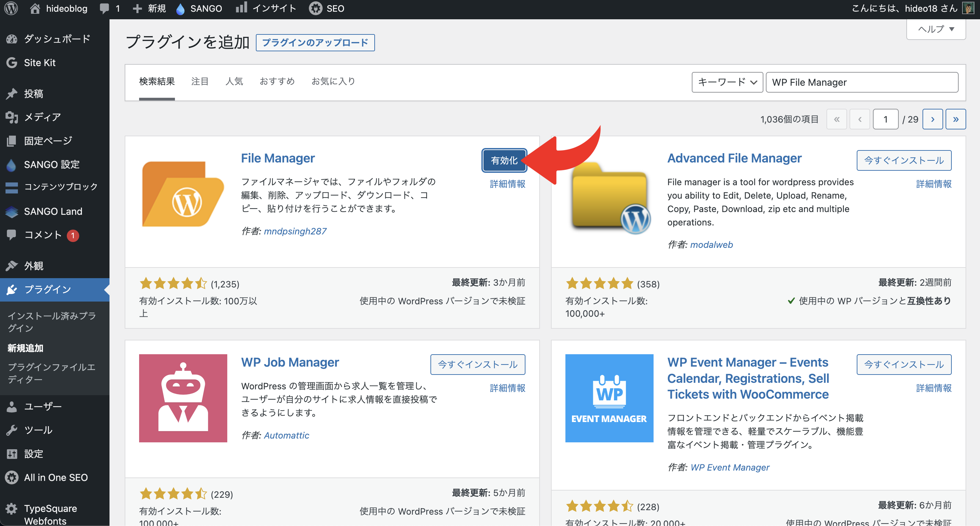This screenshot has height=526, width=980.
Task: Select the 人気 tab
Action: (x=234, y=81)
